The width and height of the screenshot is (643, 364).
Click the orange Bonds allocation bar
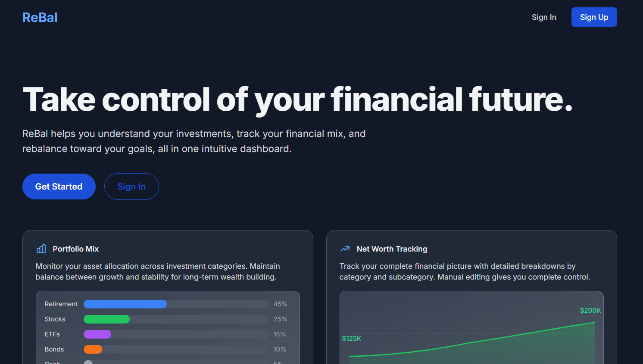point(93,349)
